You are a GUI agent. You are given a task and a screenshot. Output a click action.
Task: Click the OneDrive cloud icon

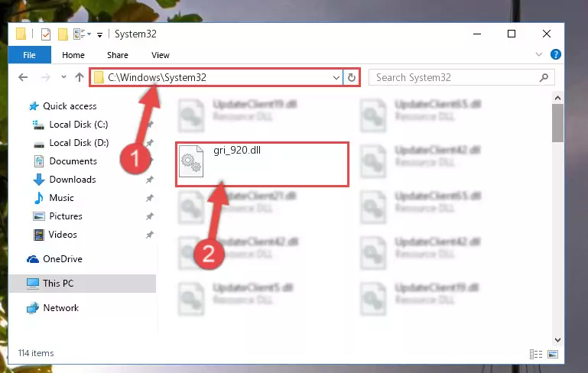point(33,259)
